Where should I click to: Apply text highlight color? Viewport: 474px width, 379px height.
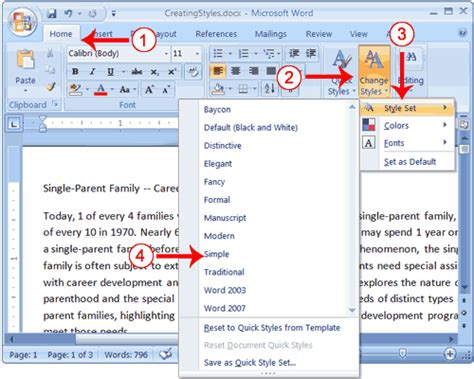[75, 89]
